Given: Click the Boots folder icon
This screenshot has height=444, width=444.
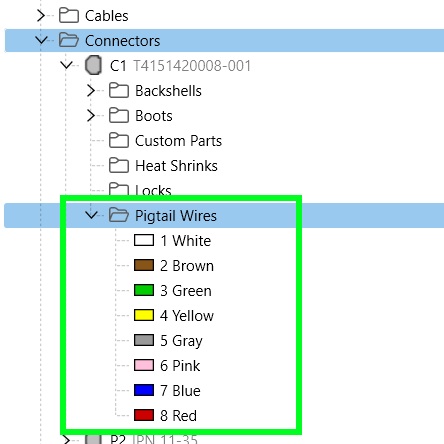Looking at the screenshot, I should pyautogui.click(x=119, y=116).
